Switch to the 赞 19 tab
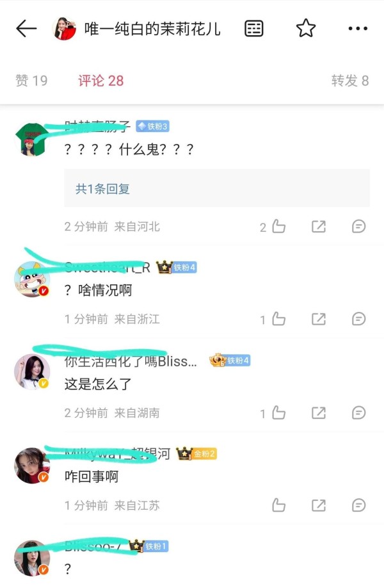The width and height of the screenshot is (384, 588). click(31, 80)
